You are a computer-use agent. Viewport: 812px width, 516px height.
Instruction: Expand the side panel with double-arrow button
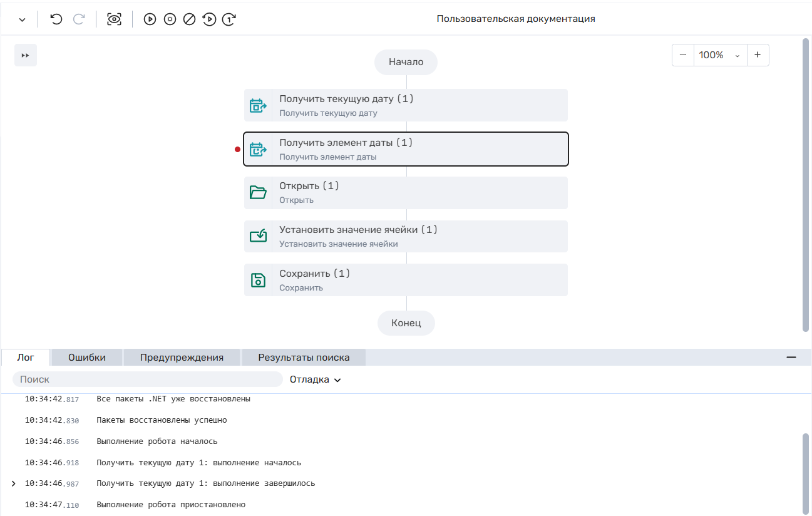[x=26, y=55]
